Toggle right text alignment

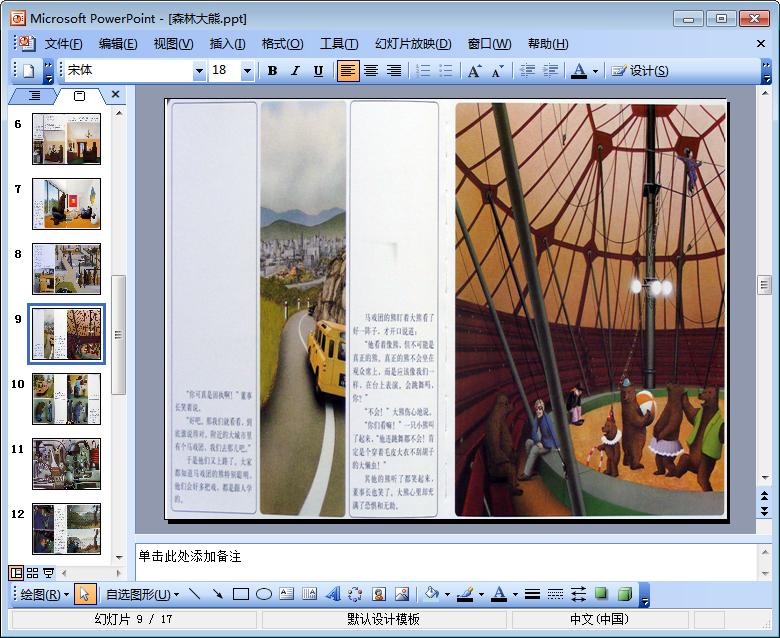coord(393,71)
